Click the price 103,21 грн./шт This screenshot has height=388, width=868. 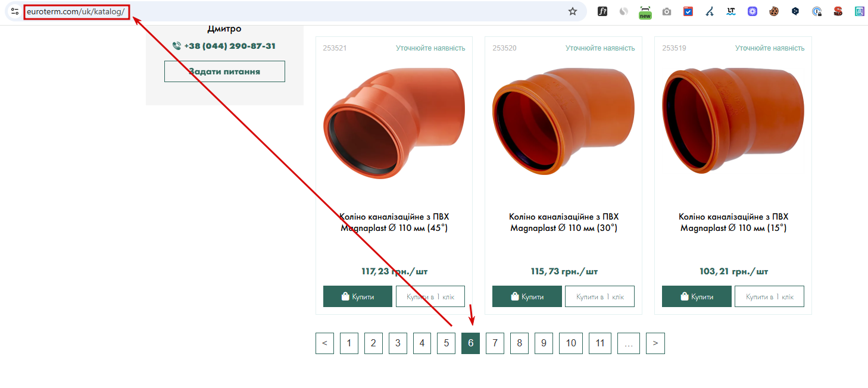pyautogui.click(x=733, y=271)
